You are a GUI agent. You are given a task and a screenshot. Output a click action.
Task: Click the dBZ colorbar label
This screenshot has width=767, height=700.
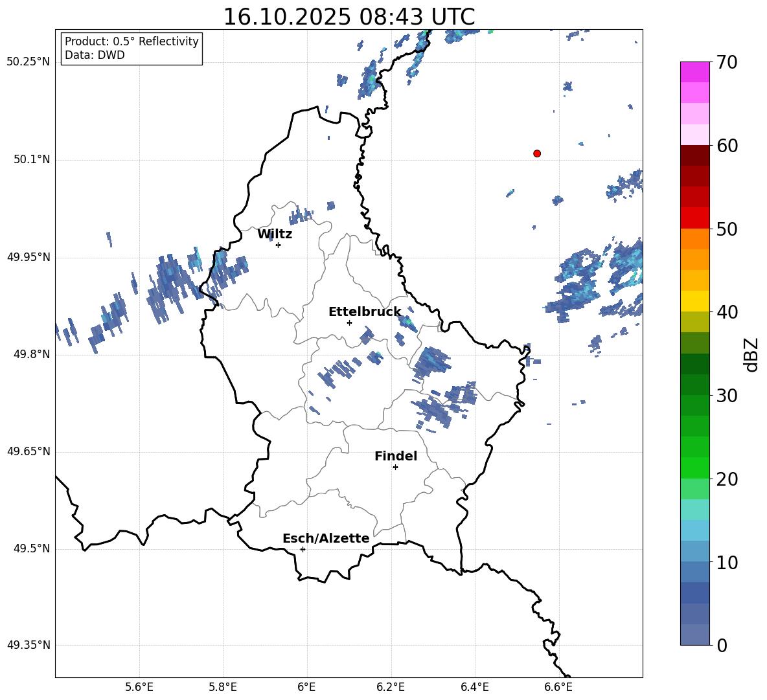click(751, 354)
